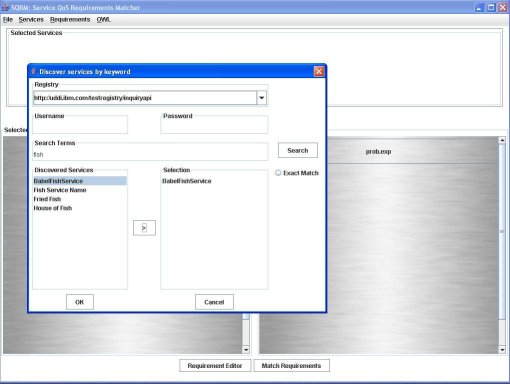Screen dimensions: 510x384
Task: Click Cancel in the discover dialog
Action: pyautogui.click(x=214, y=302)
